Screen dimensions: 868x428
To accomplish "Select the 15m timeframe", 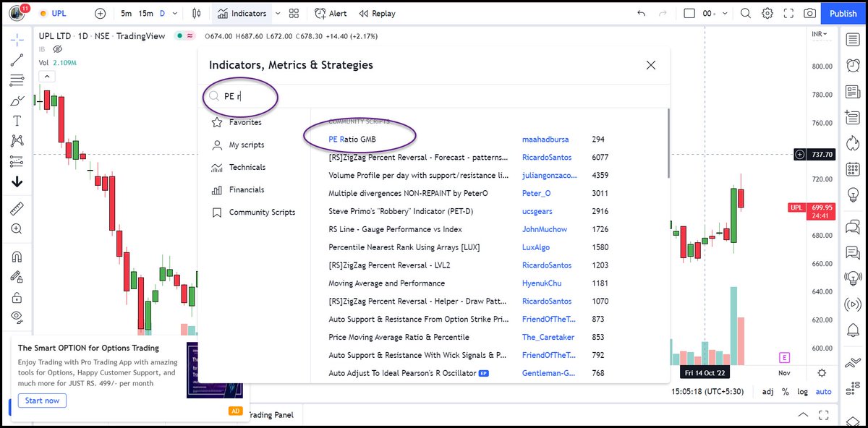I will tap(145, 13).
